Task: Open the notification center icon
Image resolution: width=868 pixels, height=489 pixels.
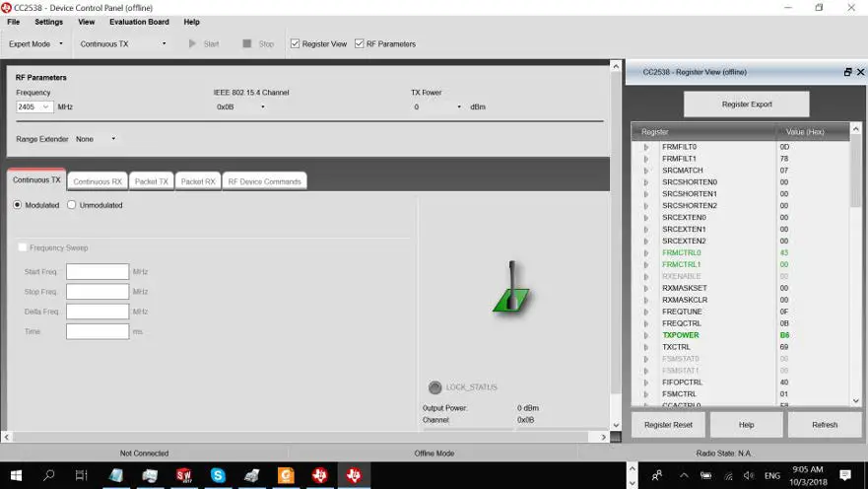Action: tap(845, 475)
